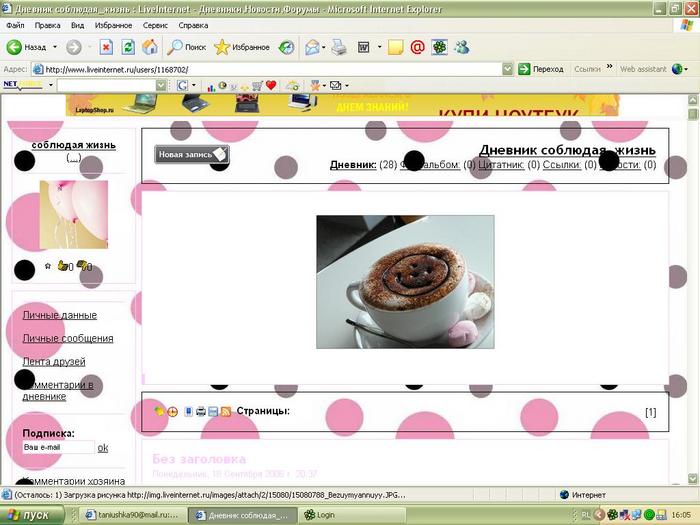
Task: Click the thumbs-up like icon under avatar
Action: 63,266
